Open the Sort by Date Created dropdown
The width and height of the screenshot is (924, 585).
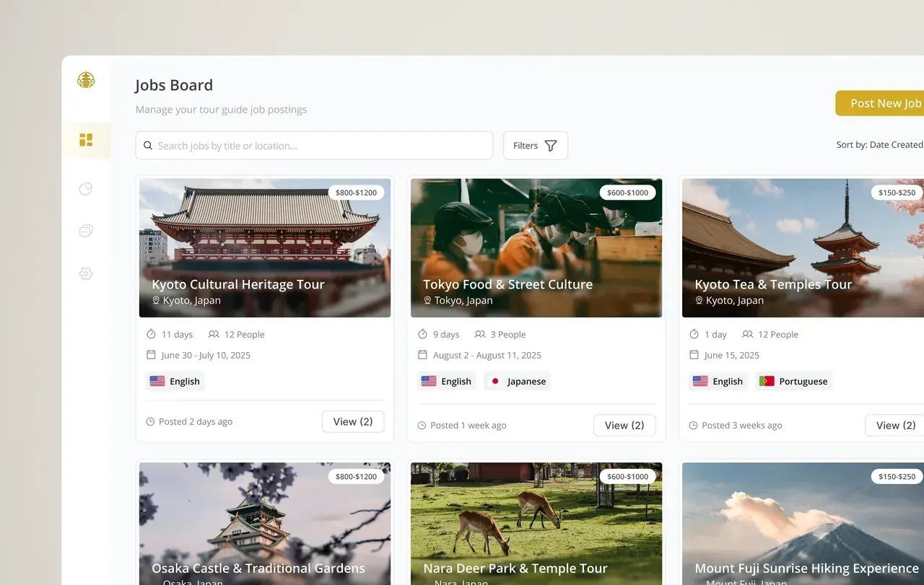tap(880, 145)
